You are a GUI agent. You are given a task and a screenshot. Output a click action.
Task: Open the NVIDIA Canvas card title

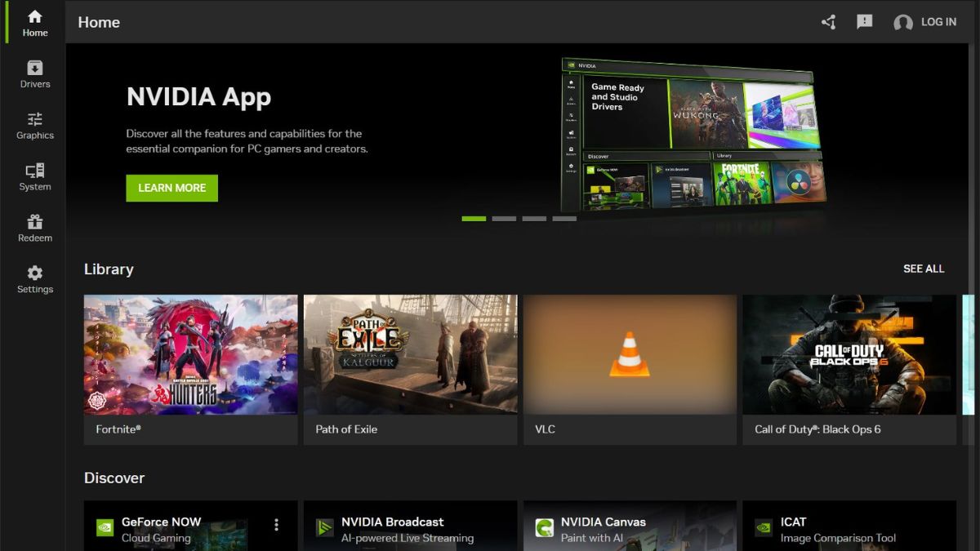click(x=604, y=522)
